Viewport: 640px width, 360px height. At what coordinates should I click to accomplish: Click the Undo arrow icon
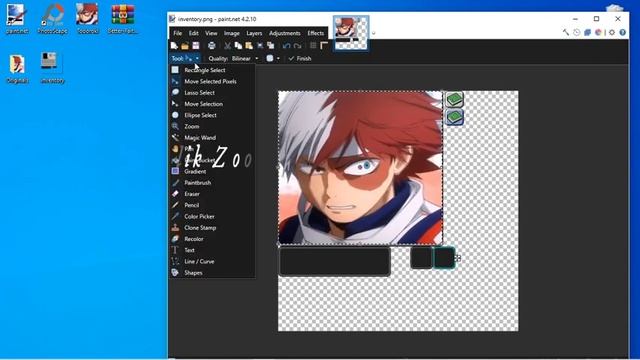287,46
